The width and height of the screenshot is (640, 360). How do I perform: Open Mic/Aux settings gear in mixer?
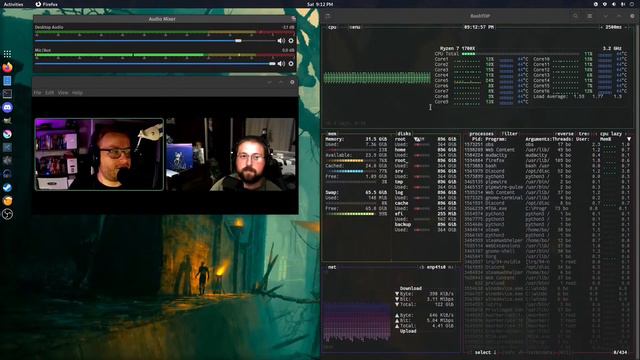click(x=291, y=64)
